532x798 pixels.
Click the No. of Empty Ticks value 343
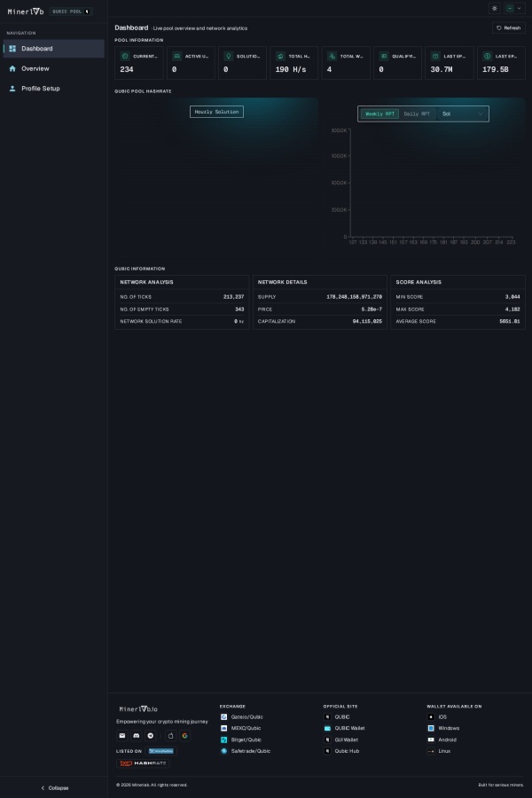pos(239,309)
